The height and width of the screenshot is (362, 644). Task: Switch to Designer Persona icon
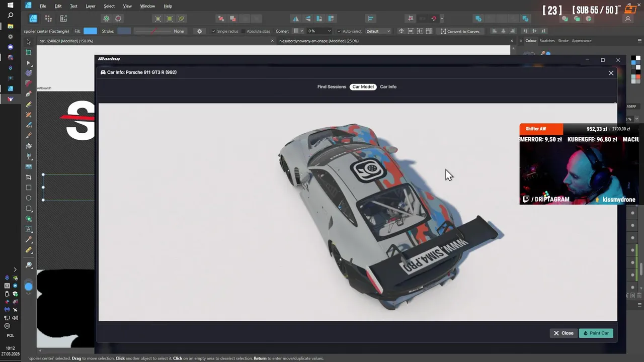coord(33,19)
